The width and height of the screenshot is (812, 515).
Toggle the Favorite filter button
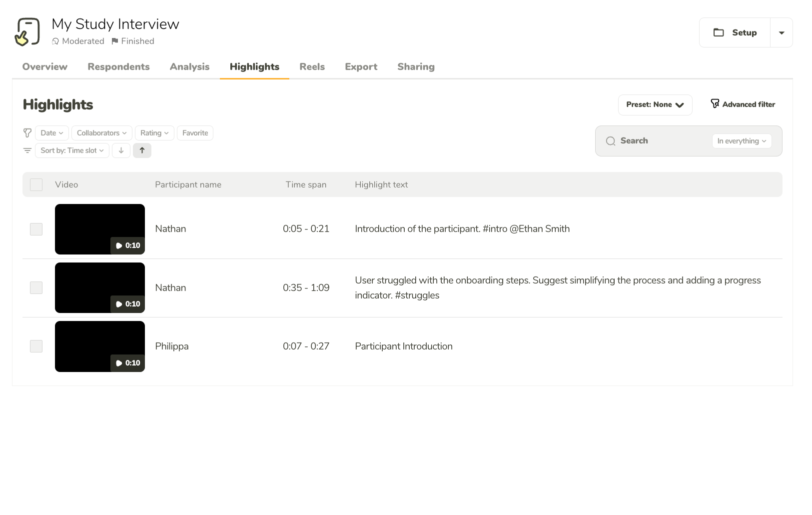pyautogui.click(x=195, y=133)
